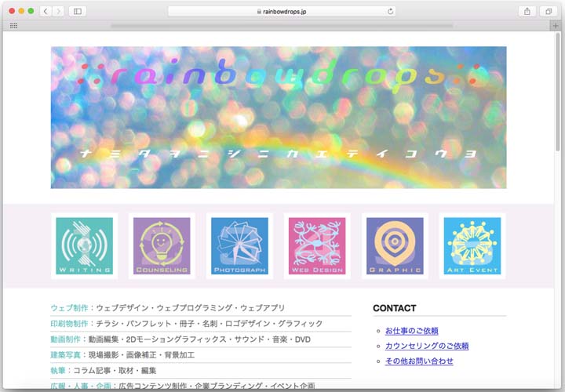Show the favorites grid icon
The width and height of the screenshot is (565, 392).
13,26
